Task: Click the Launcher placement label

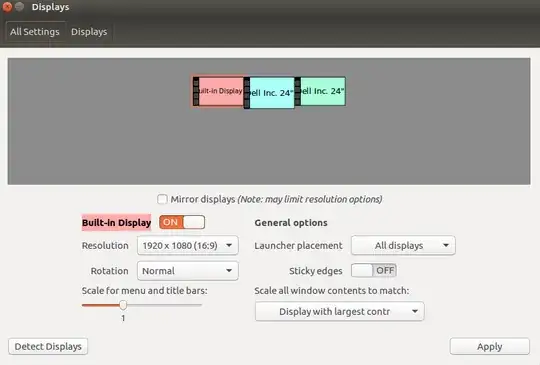Action: [298, 246]
